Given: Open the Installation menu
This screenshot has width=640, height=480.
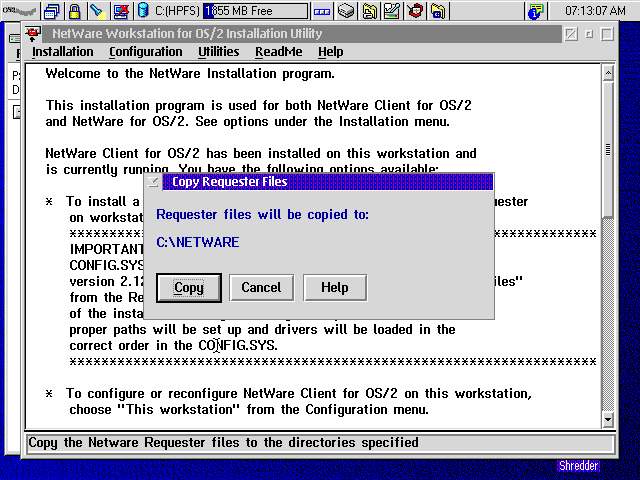Looking at the screenshot, I should [63, 52].
